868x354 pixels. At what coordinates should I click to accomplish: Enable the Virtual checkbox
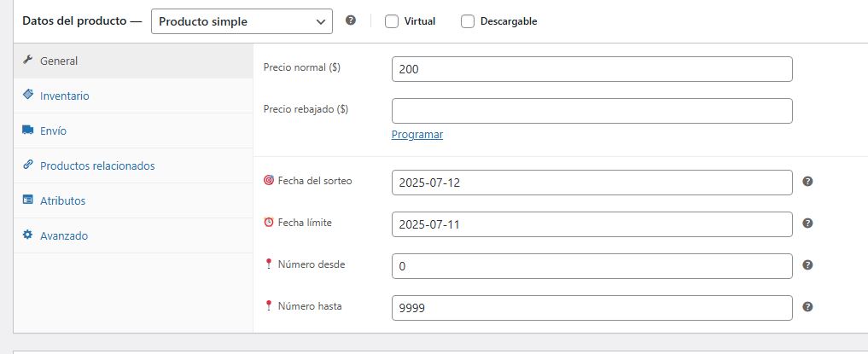click(392, 22)
